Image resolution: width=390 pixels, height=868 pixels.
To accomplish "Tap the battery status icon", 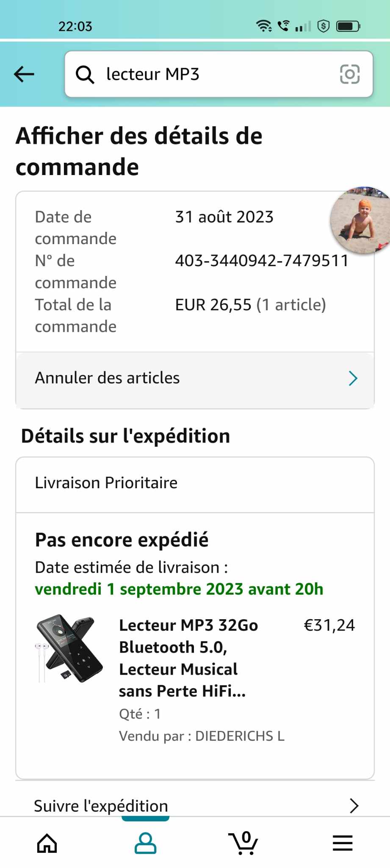I will [348, 26].
